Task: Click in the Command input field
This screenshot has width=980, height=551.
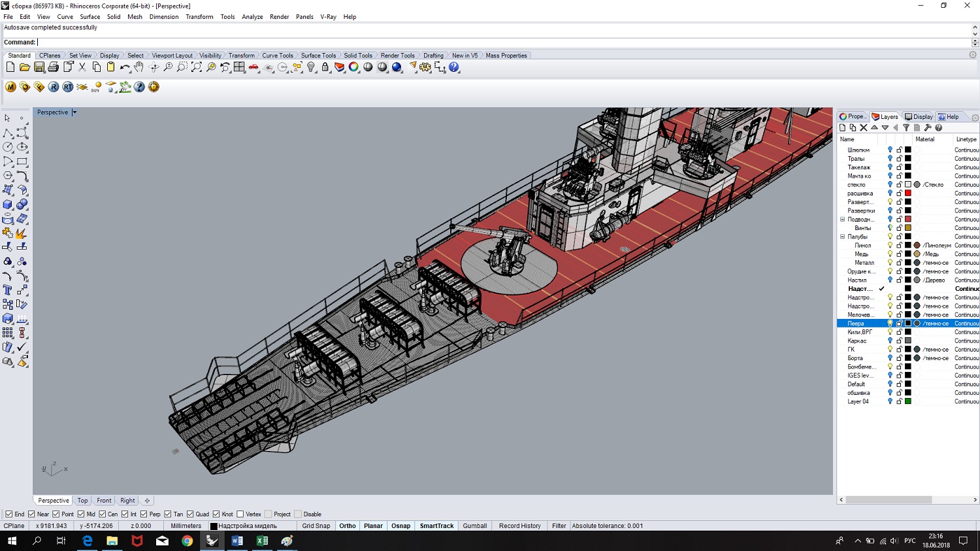Action: point(503,42)
